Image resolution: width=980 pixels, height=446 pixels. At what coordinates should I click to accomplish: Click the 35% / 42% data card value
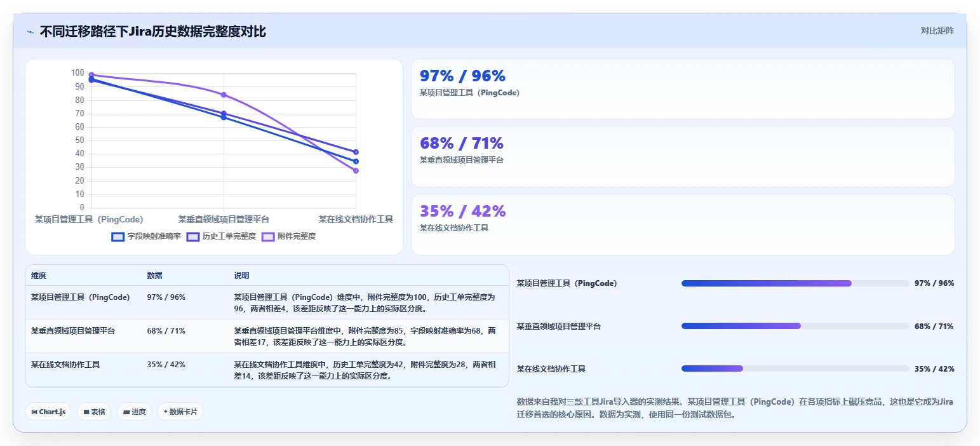[x=463, y=211]
